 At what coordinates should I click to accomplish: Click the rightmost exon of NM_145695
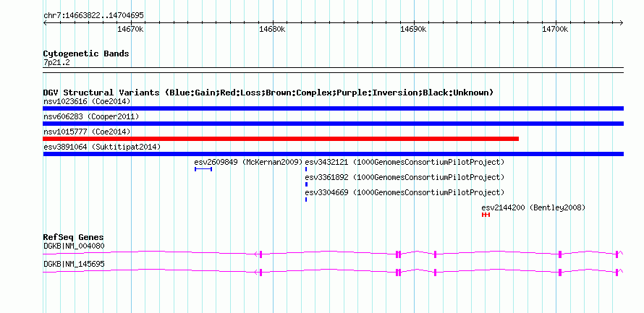coord(617,272)
